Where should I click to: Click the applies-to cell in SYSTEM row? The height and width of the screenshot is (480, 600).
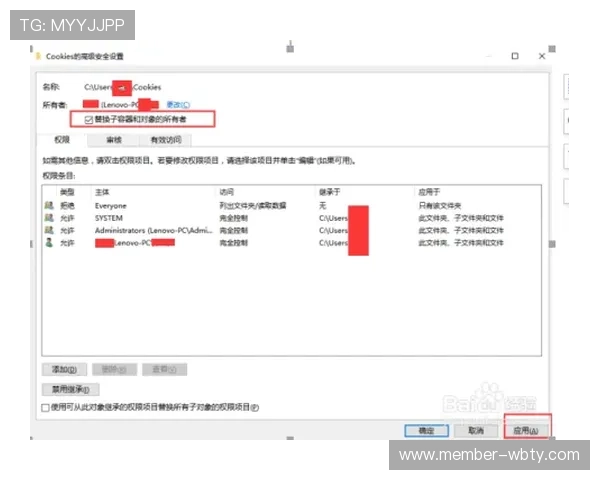pyautogui.click(x=461, y=218)
